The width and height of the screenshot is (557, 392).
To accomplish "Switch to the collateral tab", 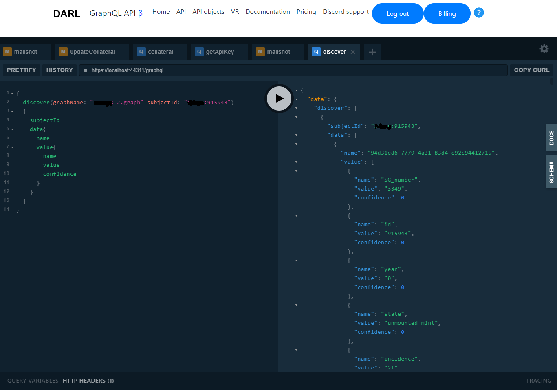I will (159, 52).
